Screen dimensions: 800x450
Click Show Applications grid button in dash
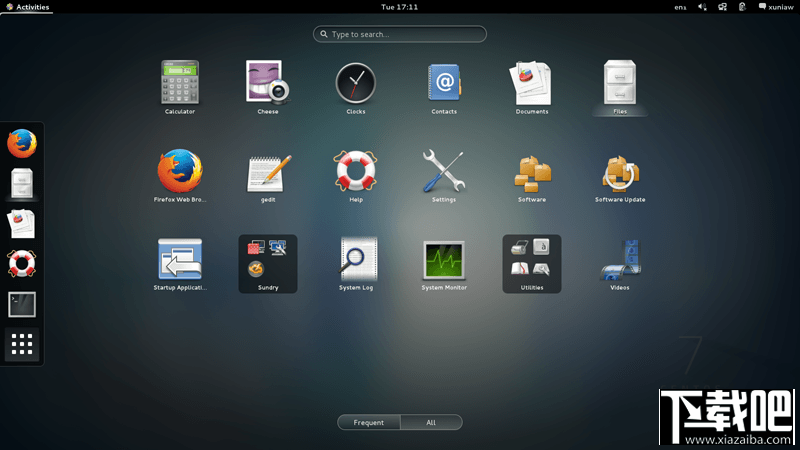(22, 344)
